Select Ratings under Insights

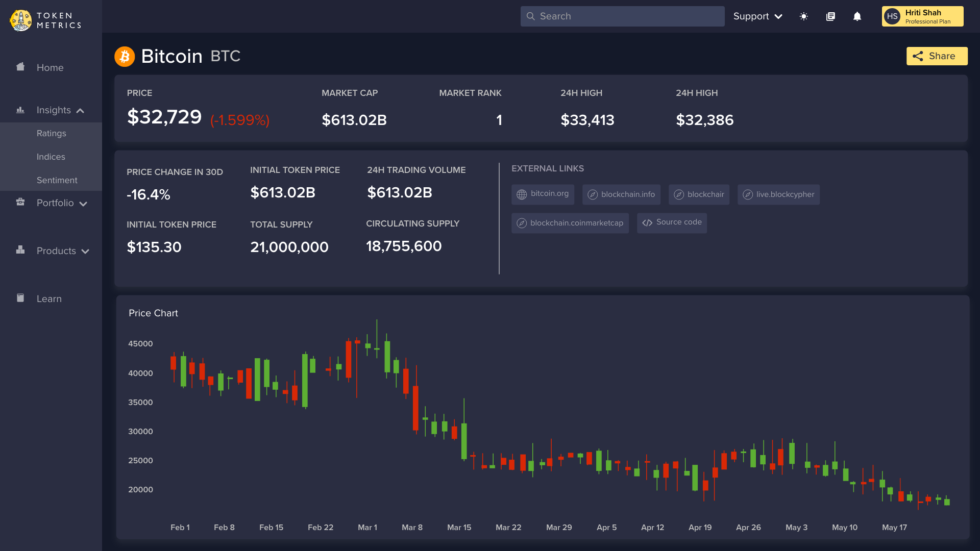tap(51, 133)
